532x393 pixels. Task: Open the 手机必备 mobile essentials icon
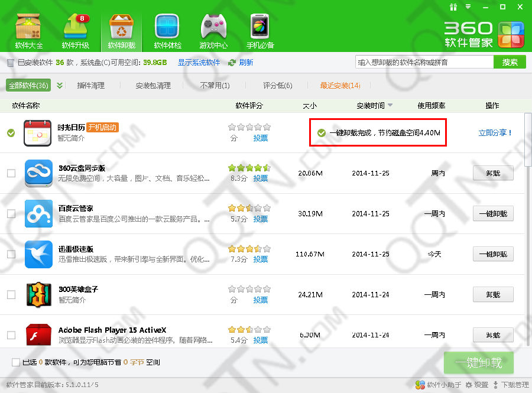pyautogui.click(x=260, y=31)
